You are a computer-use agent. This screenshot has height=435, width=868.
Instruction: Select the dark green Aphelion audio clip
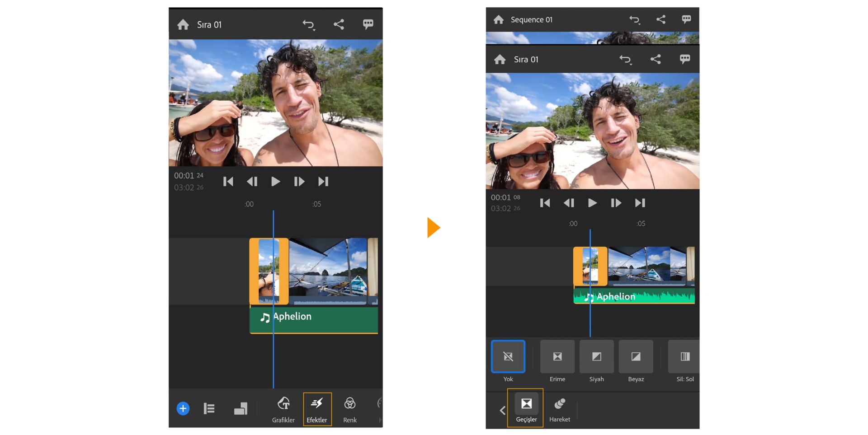click(314, 320)
